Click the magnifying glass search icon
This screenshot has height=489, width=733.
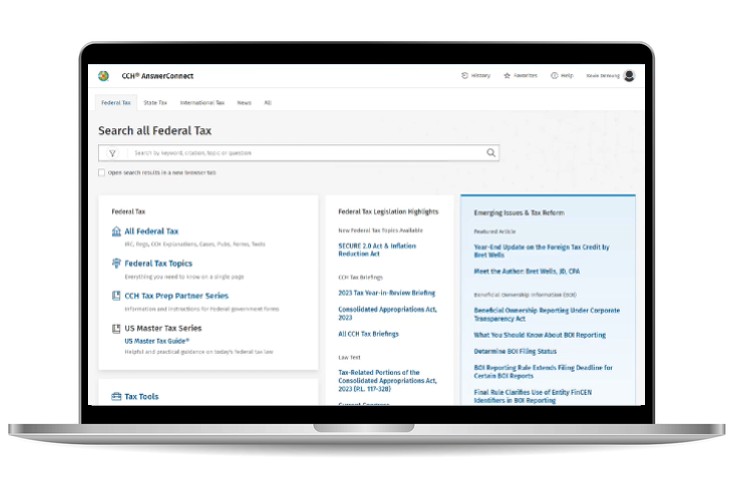pyautogui.click(x=491, y=153)
